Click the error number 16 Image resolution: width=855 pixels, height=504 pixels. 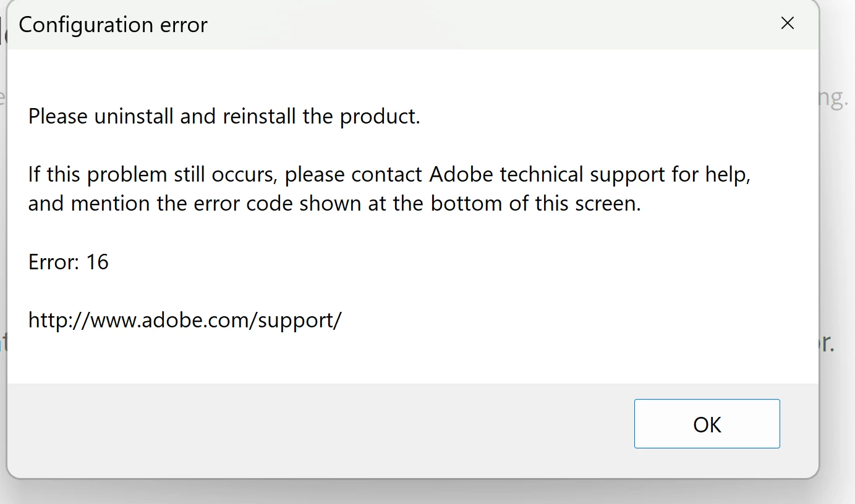click(x=97, y=262)
